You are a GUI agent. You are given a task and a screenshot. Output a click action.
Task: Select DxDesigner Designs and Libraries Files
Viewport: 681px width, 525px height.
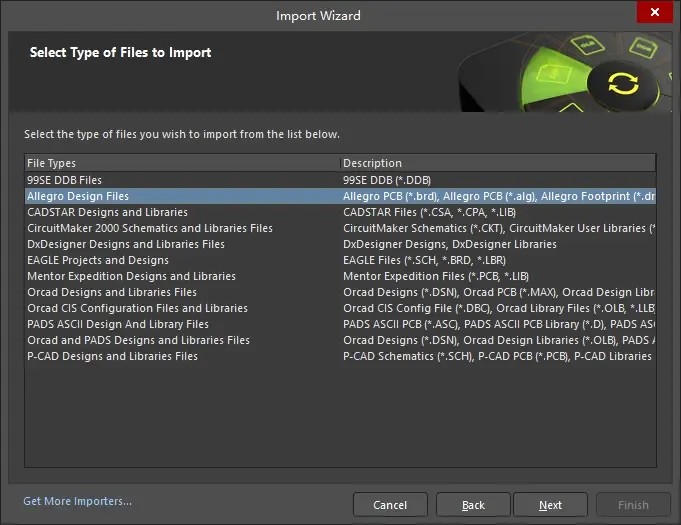340,244
